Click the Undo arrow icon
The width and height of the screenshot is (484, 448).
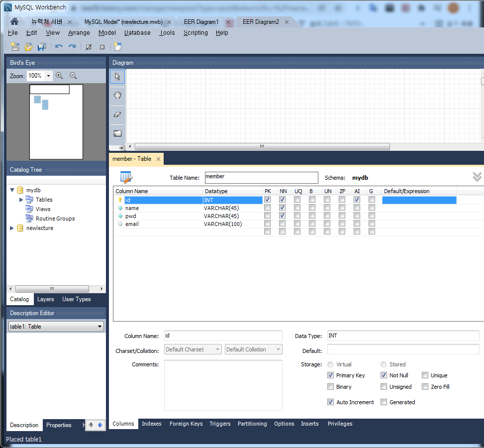click(59, 47)
